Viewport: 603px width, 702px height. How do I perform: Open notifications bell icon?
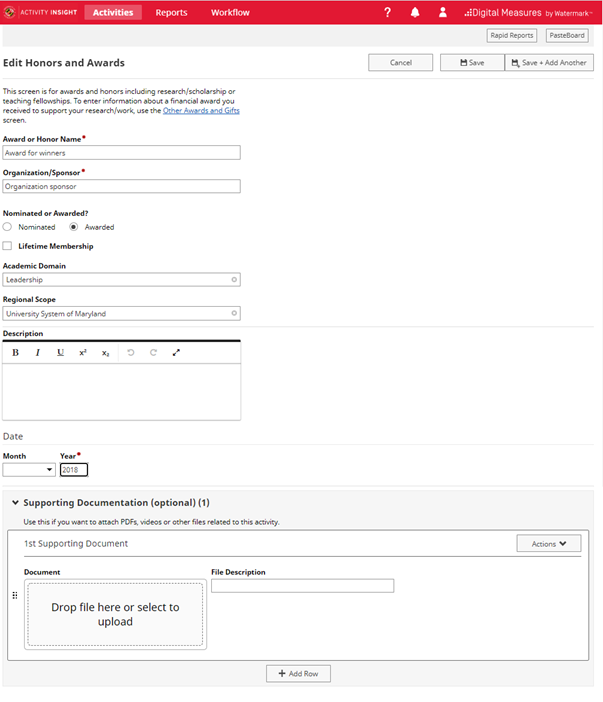(415, 13)
